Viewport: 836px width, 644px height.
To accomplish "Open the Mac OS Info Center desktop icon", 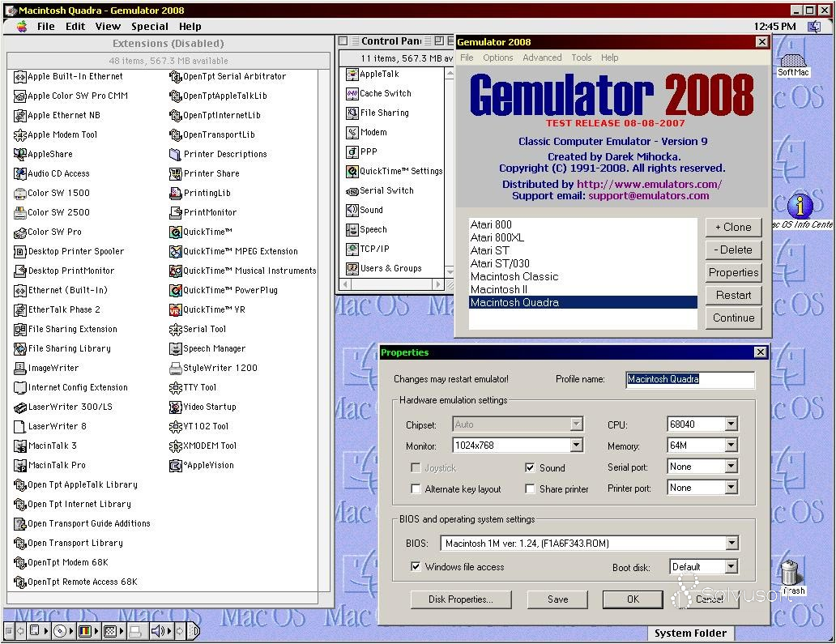I will [800, 207].
